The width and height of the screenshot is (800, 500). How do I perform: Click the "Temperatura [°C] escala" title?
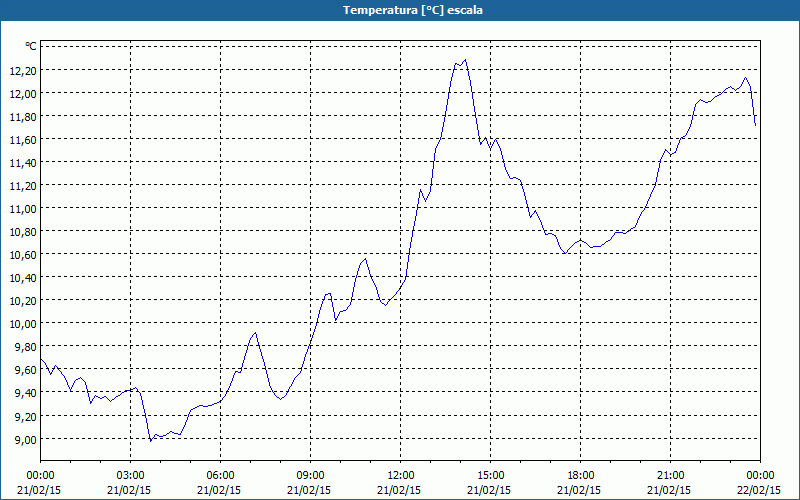(413, 10)
